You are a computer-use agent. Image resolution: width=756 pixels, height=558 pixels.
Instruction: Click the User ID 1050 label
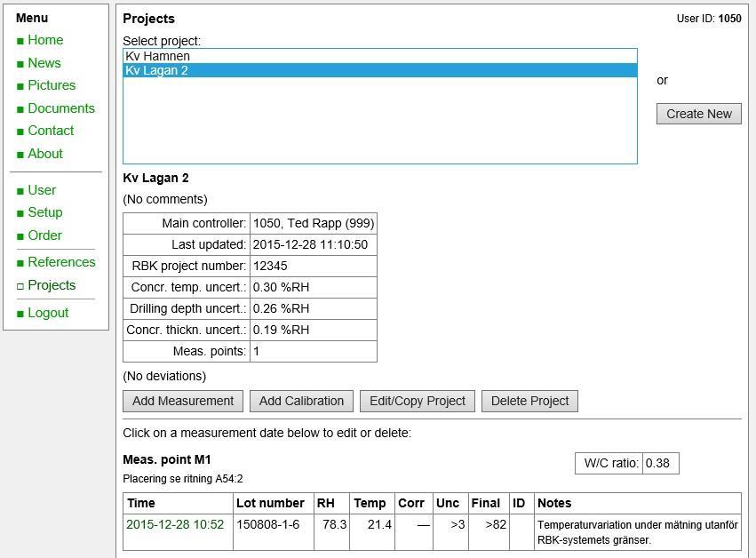point(709,19)
